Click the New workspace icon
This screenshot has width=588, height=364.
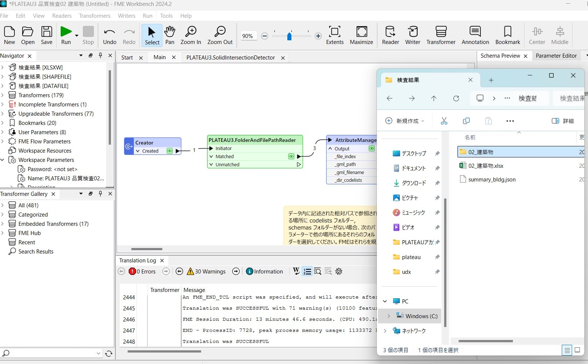click(x=10, y=35)
